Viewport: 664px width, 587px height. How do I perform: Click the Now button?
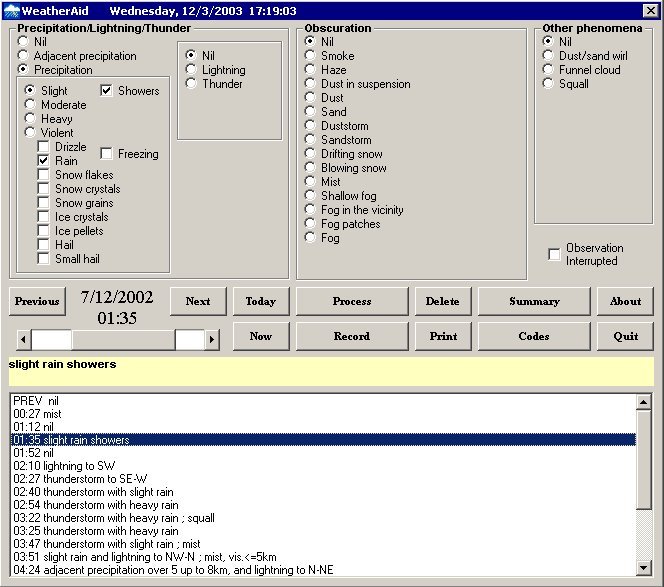tap(261, 336)
